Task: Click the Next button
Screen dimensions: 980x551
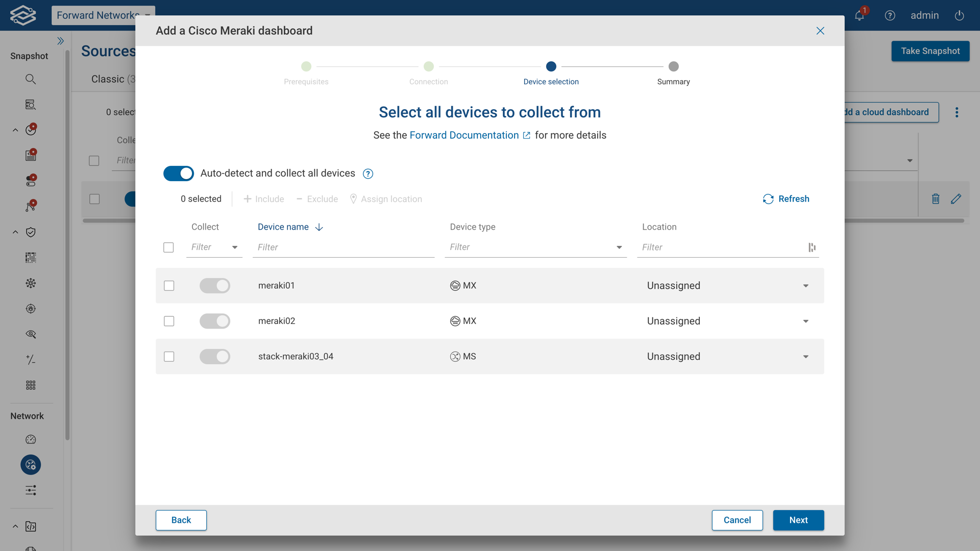Action: (x=798, y=520)
